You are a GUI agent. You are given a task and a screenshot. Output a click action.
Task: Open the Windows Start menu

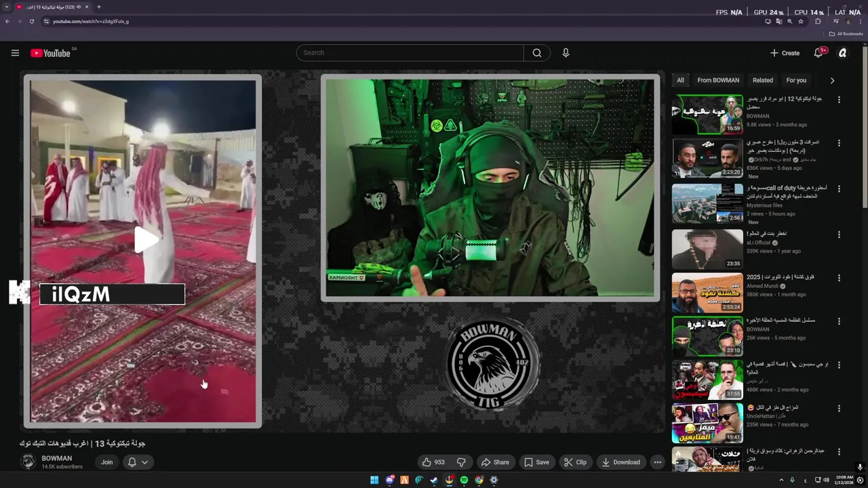click(374, 480)
